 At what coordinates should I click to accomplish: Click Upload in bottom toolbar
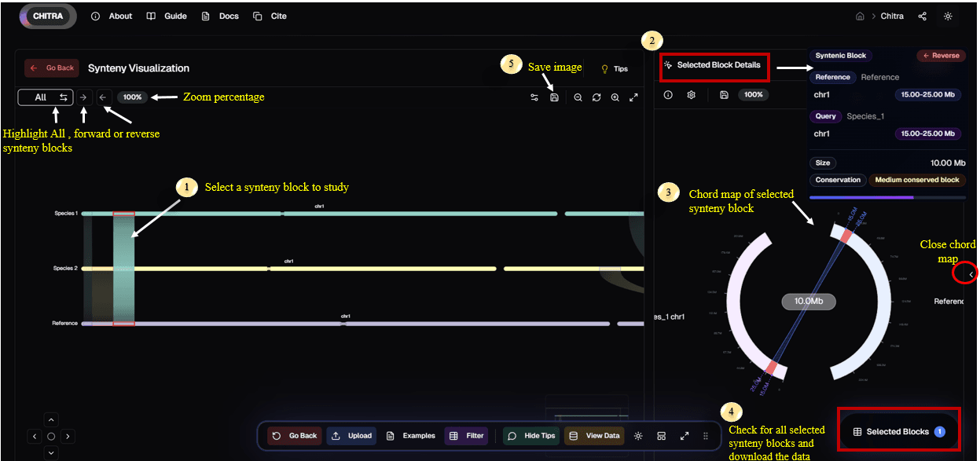351,436
